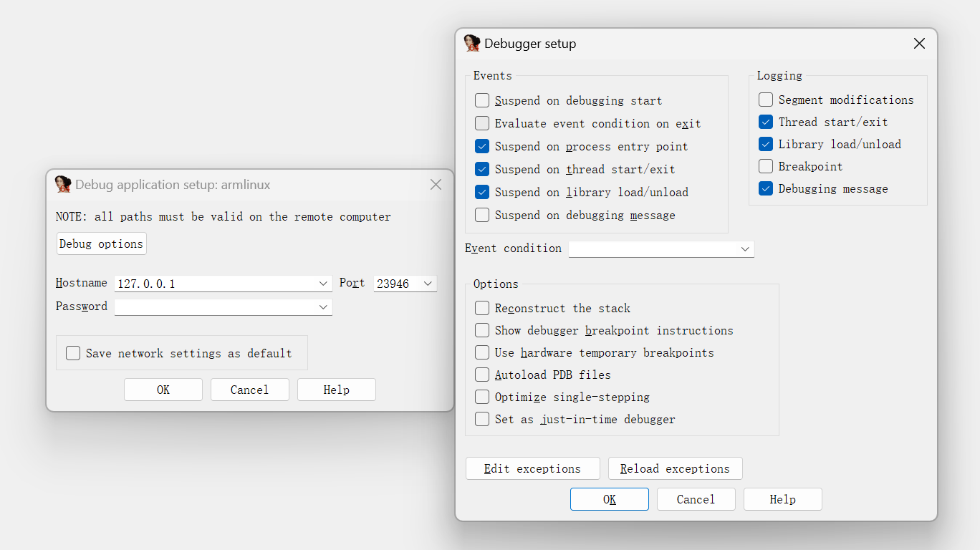Disable Thread start/exit logging
The image size is (980, 550).
coord(766,122)
